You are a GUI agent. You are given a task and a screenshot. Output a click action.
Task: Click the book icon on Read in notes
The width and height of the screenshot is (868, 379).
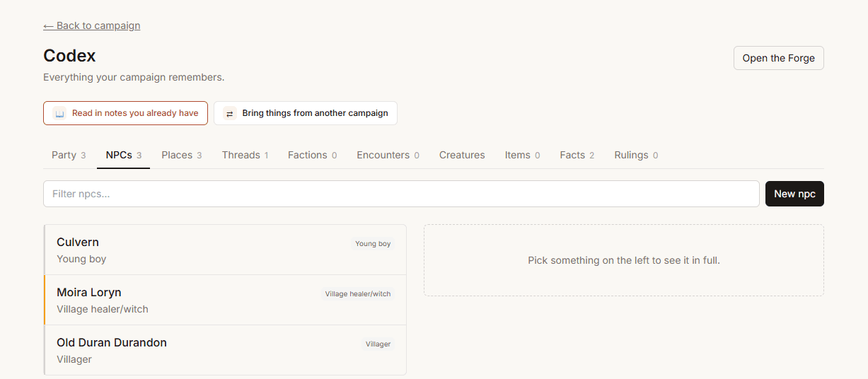[60, 113]
